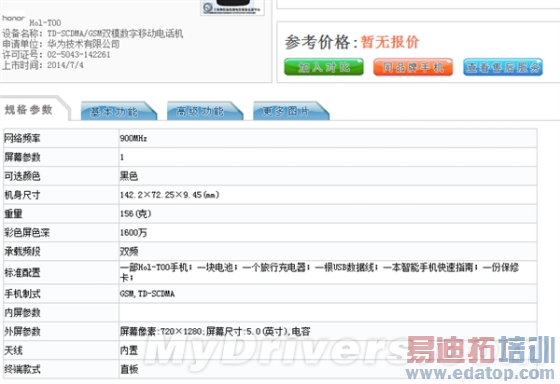Click the 网络频率 row label

click(x=22, y=138)
